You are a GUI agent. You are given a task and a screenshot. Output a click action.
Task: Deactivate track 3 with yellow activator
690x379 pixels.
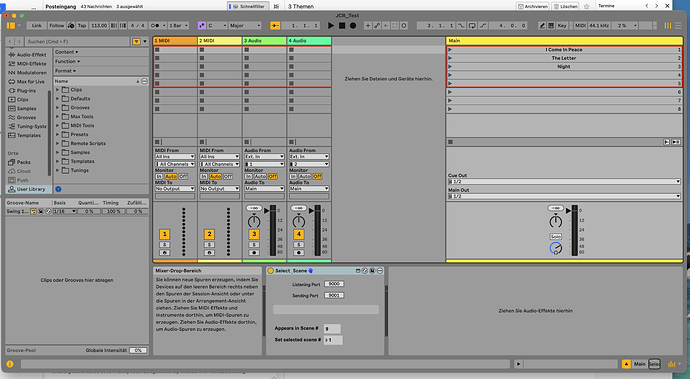254,234
